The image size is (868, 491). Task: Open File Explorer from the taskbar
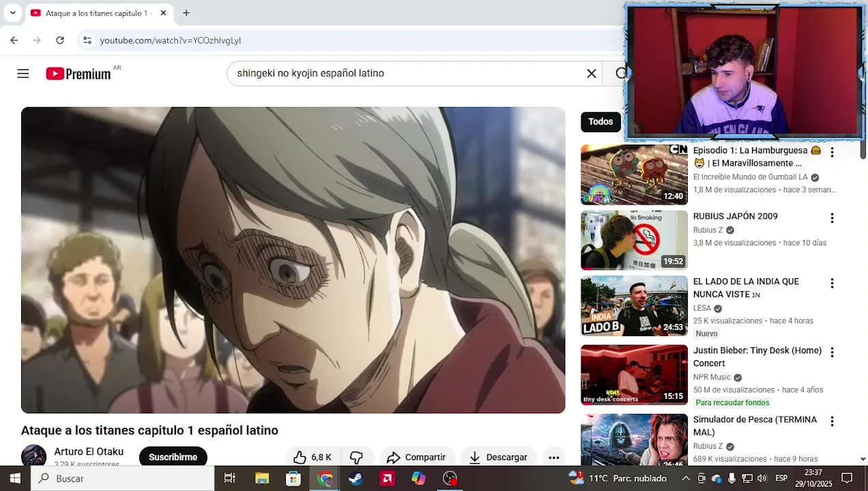coord(262,478)
